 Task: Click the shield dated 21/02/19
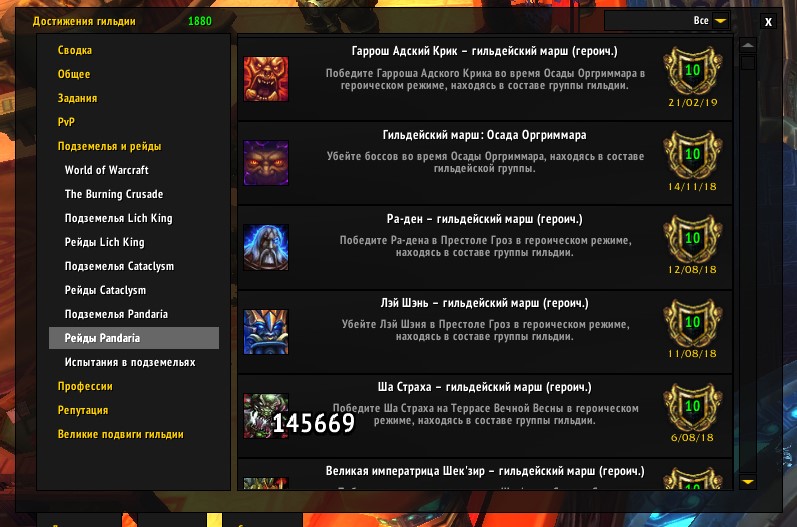coord(693,70)
